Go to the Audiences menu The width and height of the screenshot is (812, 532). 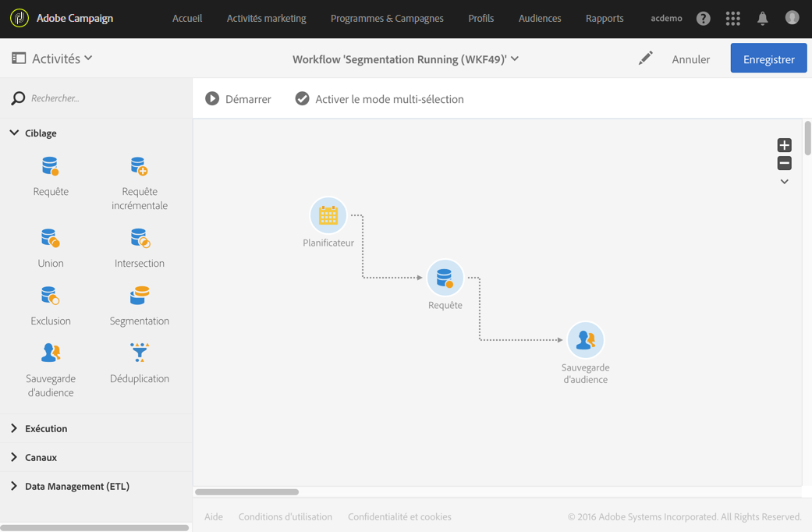[540, 18]
